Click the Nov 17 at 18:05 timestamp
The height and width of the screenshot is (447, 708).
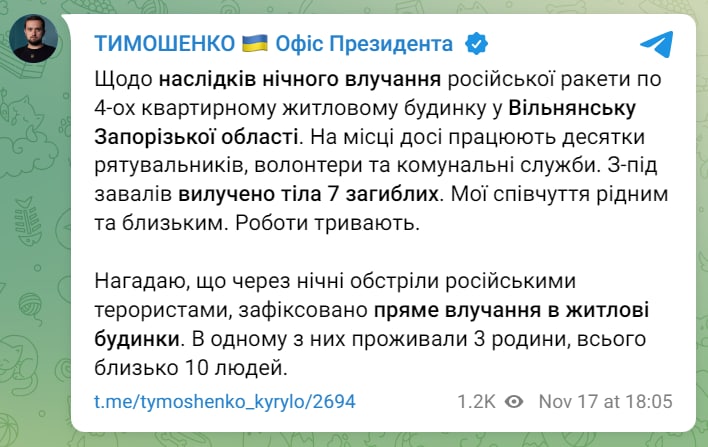[604, 402]
